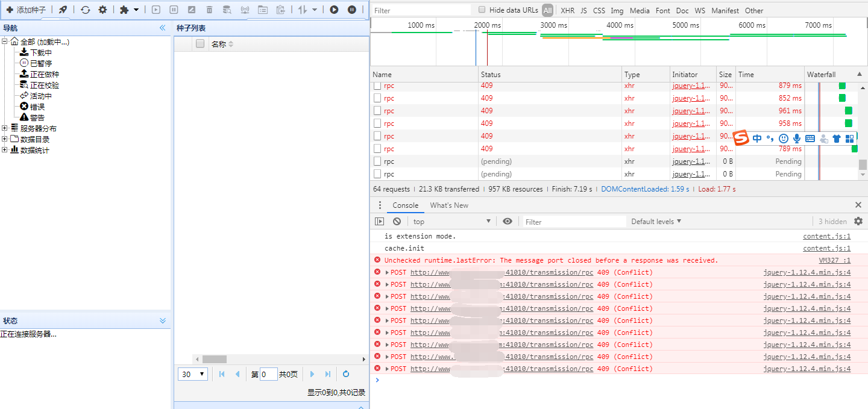The height and width of the screenshot is (409, 868).
Task: Expand the 服务器分布 tree node
Action: (x=5, y=128)
